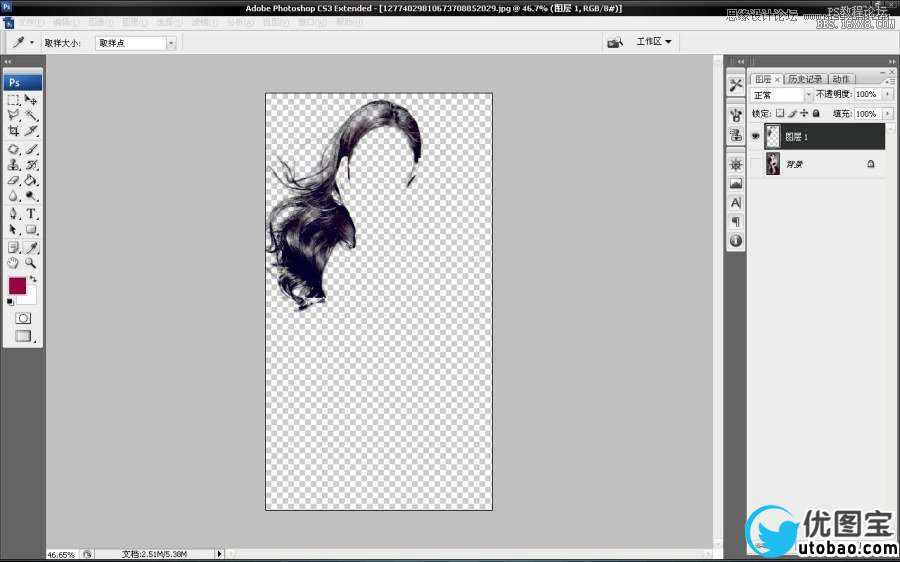
Task: Switch to the 动作 tab
Action: point(841,79)
